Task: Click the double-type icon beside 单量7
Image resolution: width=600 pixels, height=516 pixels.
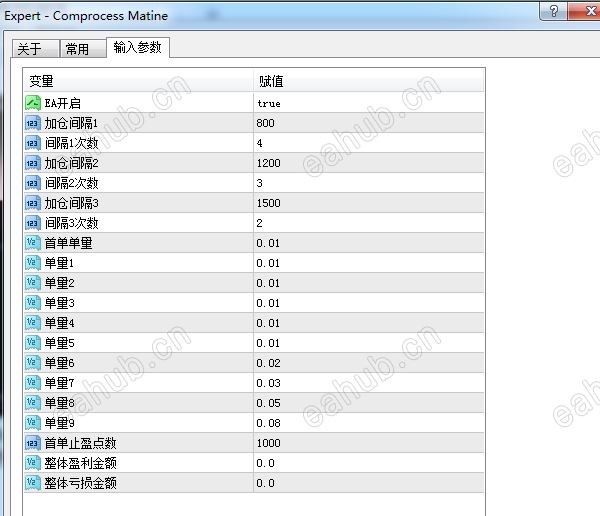Action: (33, 383)
